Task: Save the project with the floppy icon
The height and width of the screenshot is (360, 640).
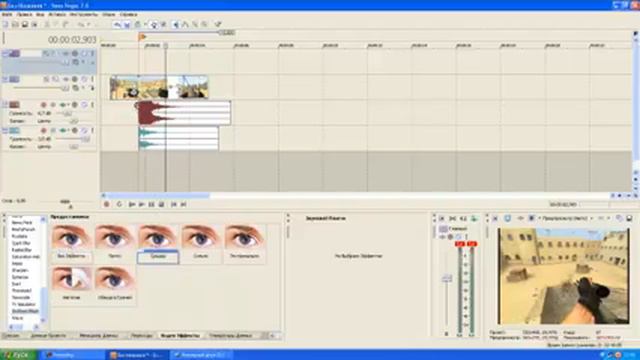Action: (24, 25)
